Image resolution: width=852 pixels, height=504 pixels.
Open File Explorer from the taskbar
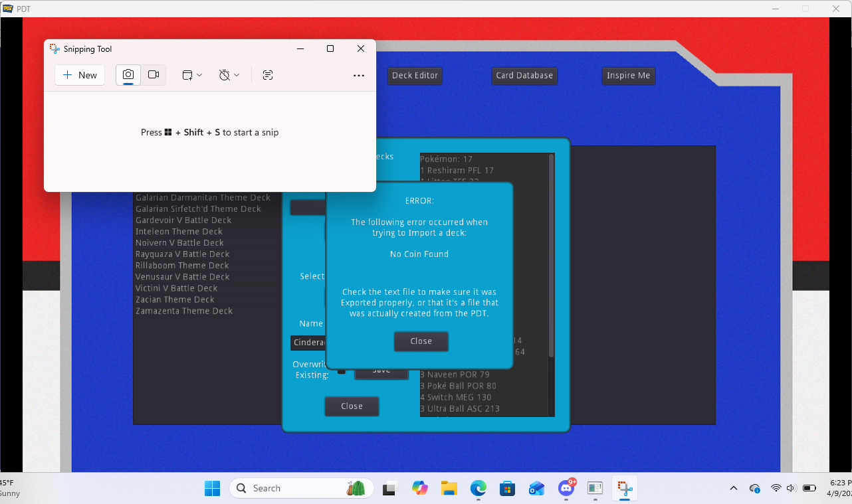click(x=449, y=488)
